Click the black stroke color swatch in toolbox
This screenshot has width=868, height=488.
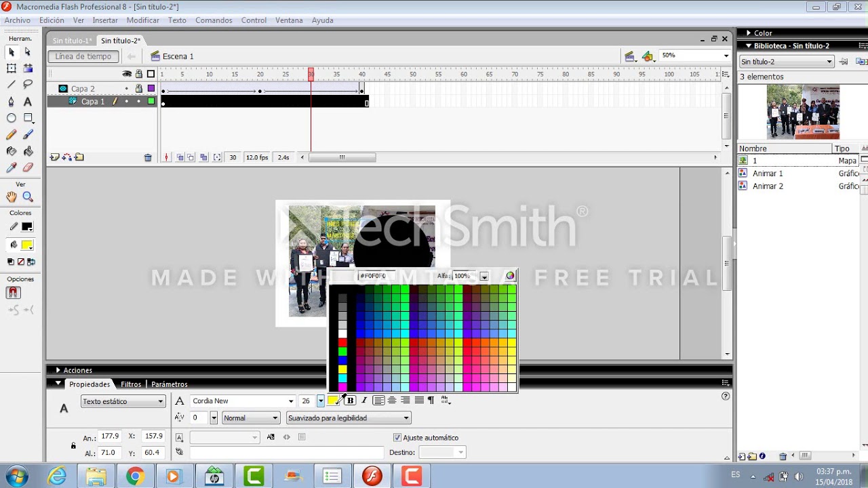27,227
